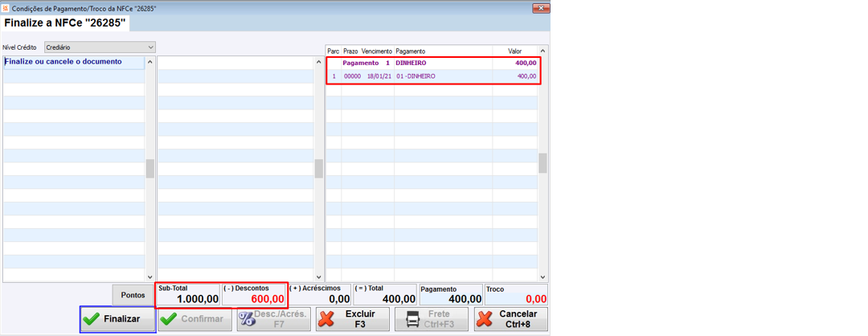Click the greyed Confirmar button
868x336 pixels.
click(x=194, y=319)
